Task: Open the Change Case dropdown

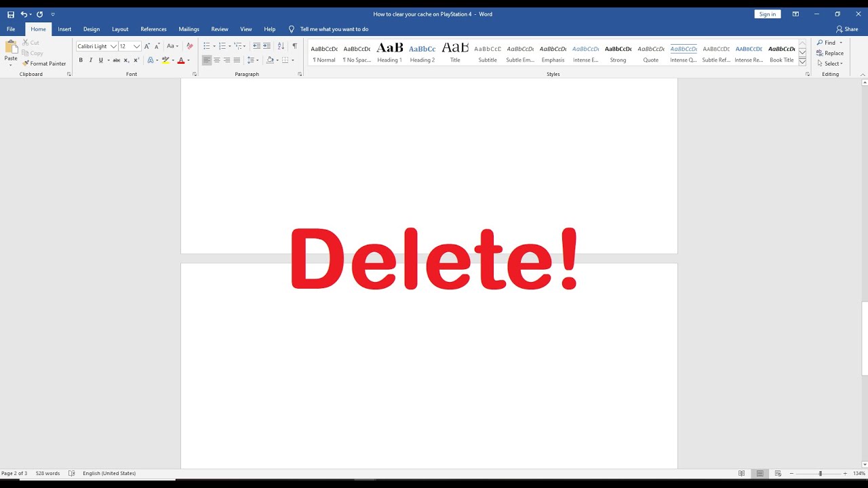Action: coord(172,46)
